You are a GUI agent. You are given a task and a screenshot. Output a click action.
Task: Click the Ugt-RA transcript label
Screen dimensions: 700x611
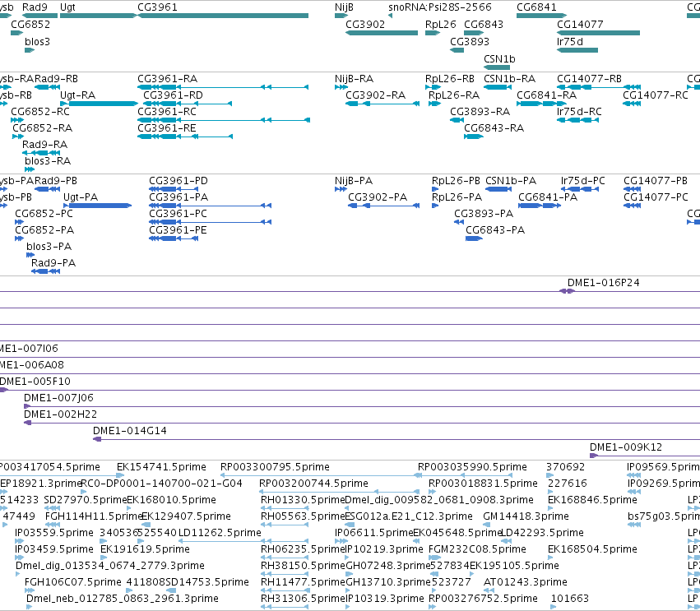point(77,95)
